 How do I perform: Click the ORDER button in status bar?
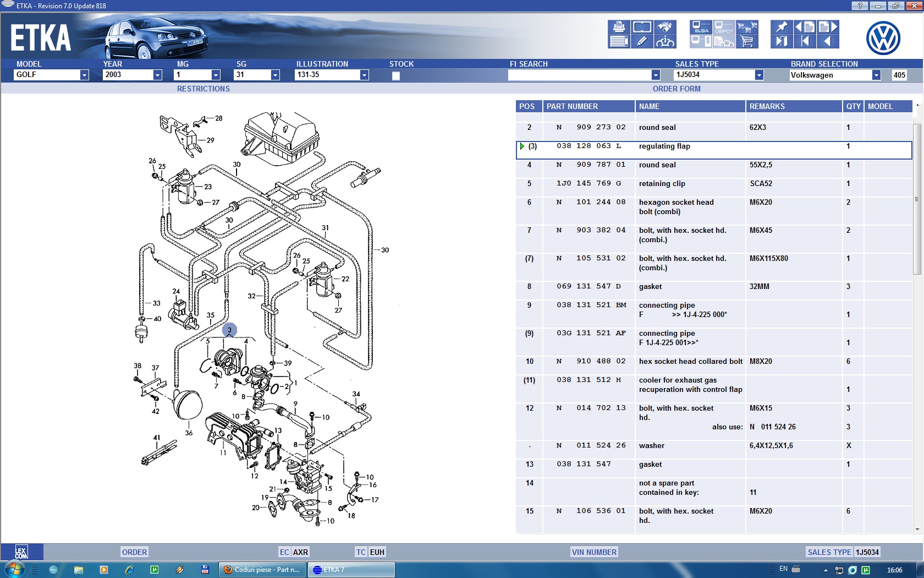[x=134, y=552]
